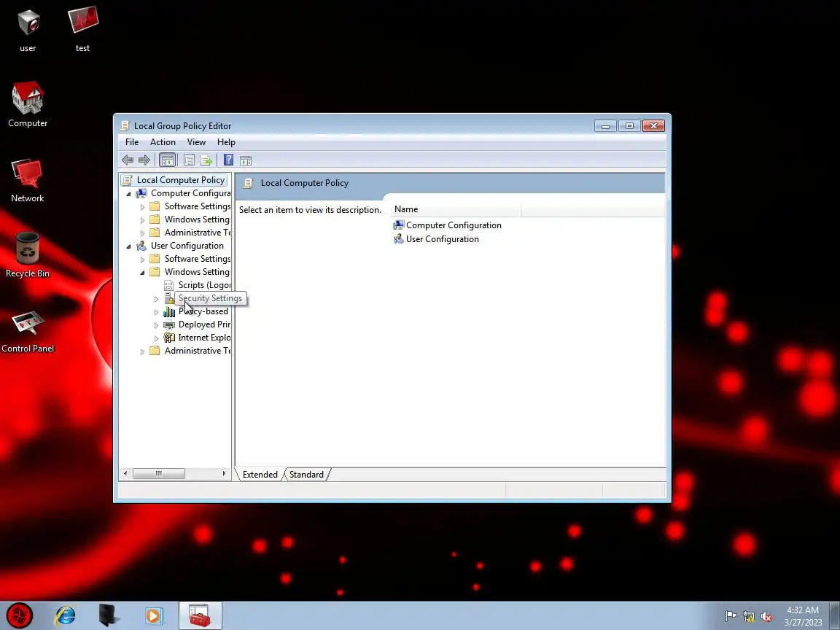Click the Local Group Policy Editor title icon
The image size is (840, 630).
[125, 126]
